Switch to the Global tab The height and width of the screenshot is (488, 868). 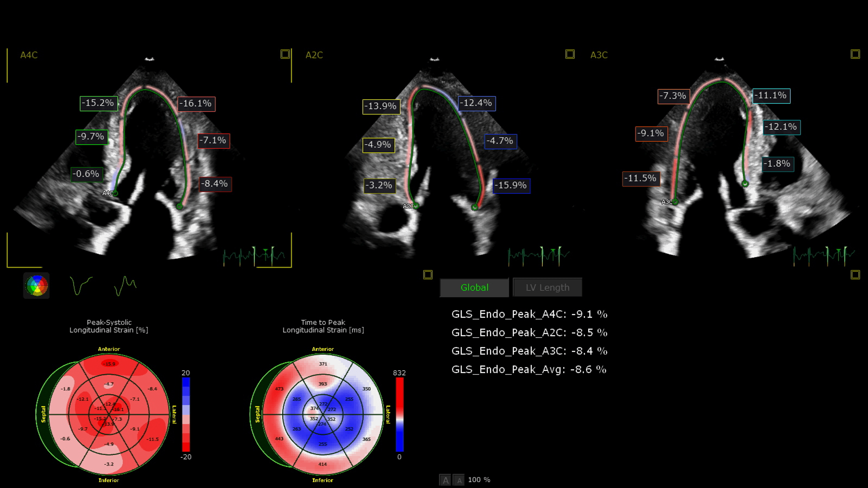pyautogui.click(x=475, y=287)
